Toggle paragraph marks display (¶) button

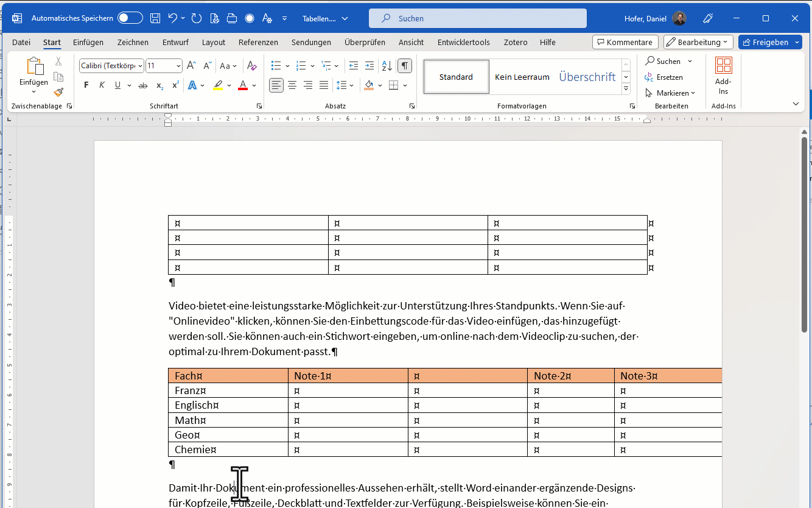point(404,66)
